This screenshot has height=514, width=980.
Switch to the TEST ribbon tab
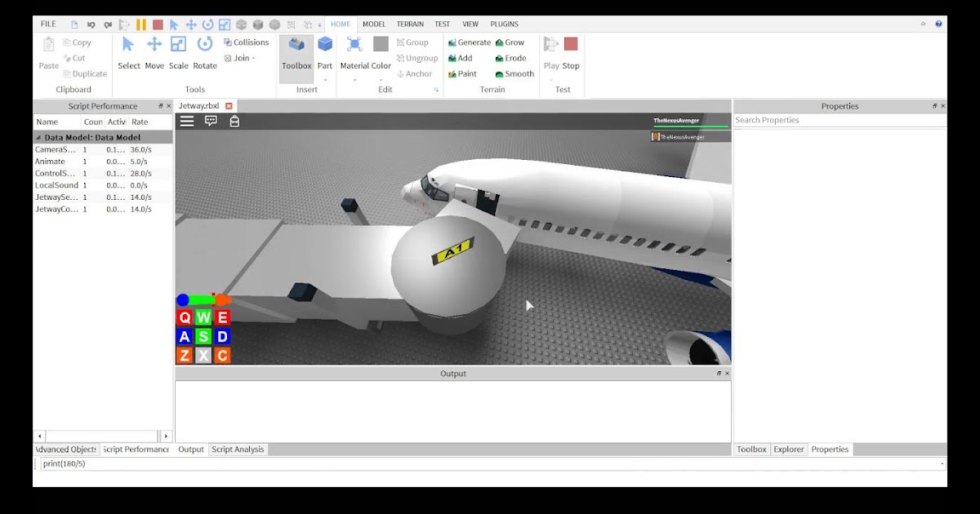pyautogui.click(x=443, y=24)
